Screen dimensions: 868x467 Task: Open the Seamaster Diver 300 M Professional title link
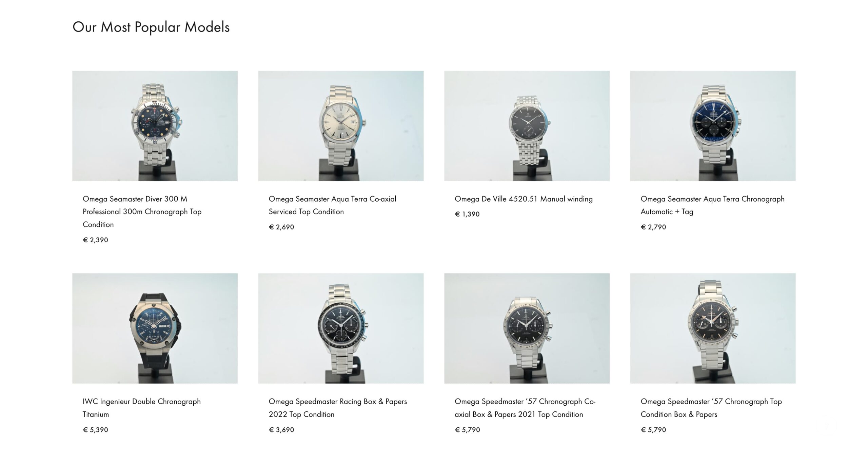pyautogui.click(x=142, y=211)
